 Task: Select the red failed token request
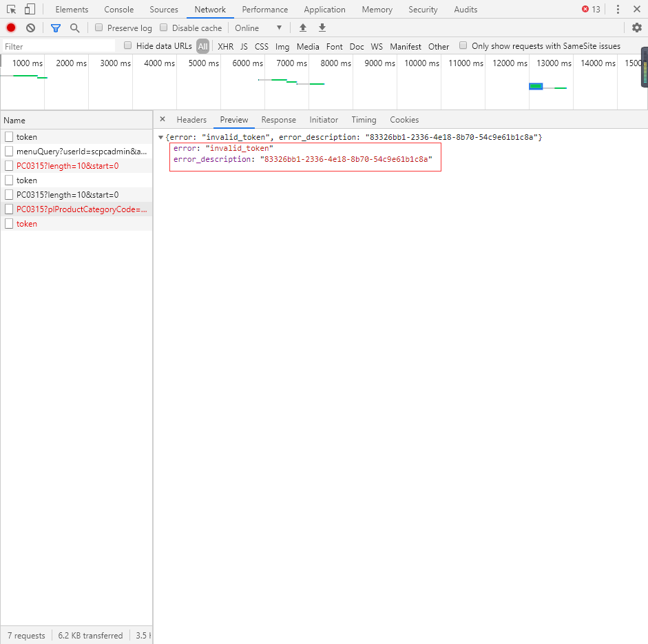[x=76, y=224]
